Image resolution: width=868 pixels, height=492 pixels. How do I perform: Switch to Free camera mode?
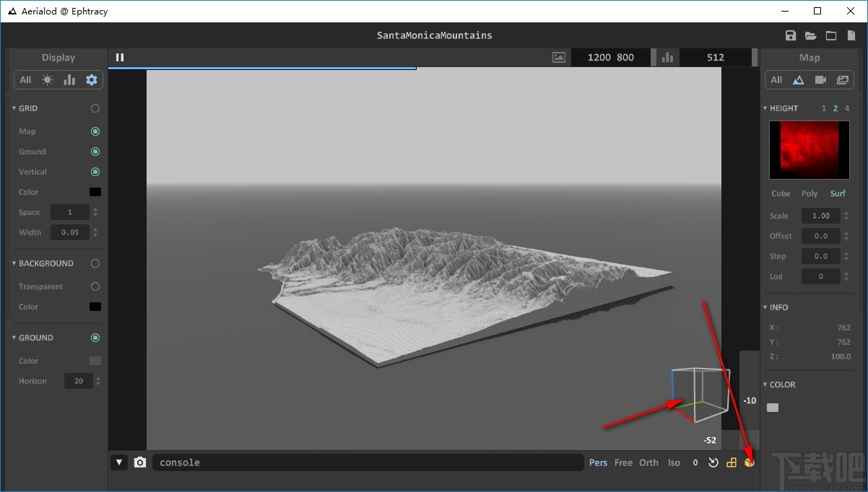point(623,462)
